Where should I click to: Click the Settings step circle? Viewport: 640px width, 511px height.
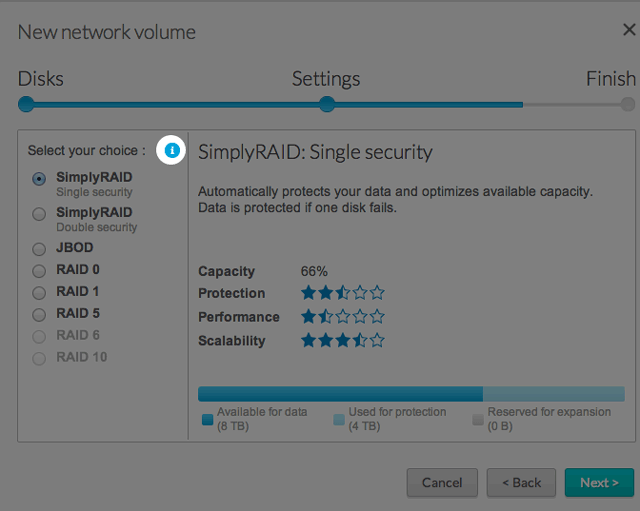pyautogui.click(x=326, y=104)
